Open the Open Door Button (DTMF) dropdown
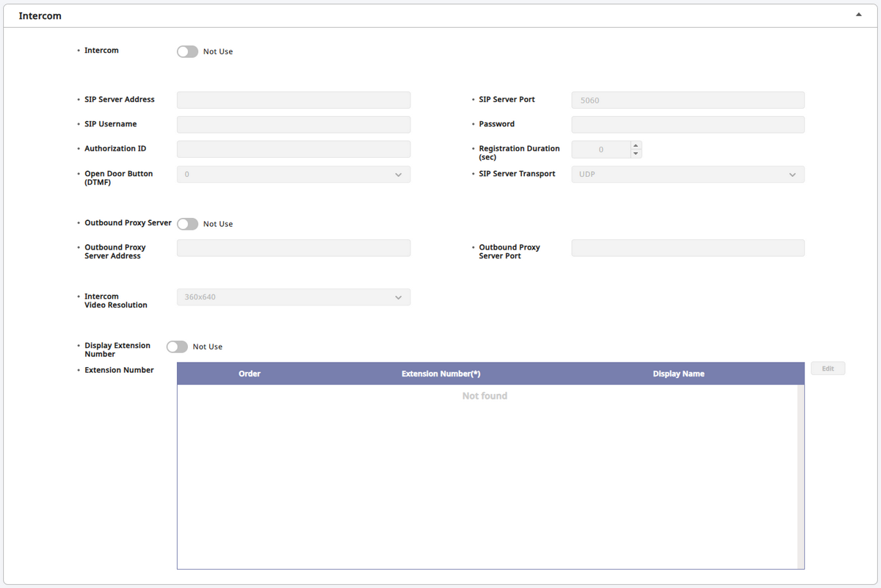 [294, 175]
